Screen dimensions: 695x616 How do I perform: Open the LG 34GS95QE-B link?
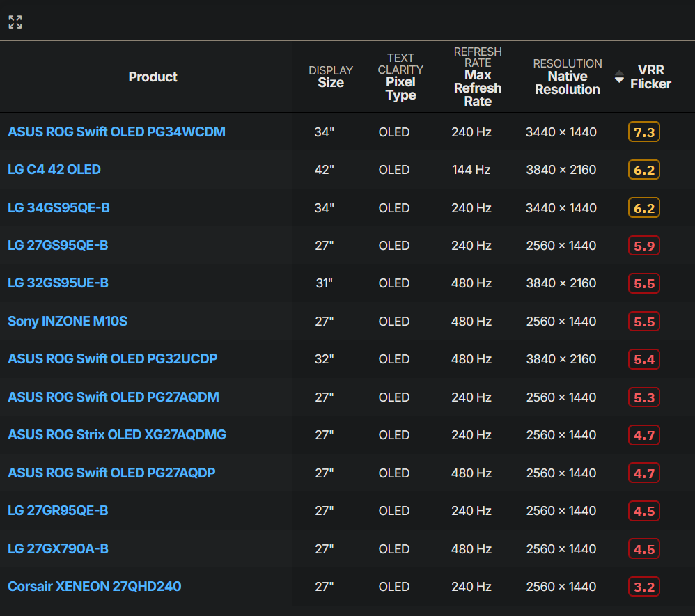click(58, 207)
